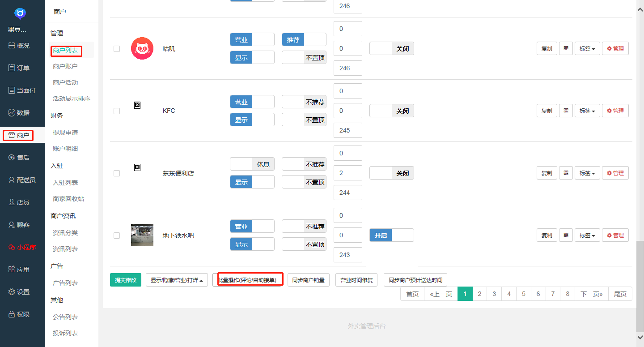The image size is (644, 347).
Task: Open 设置 settings section
Action: 19,292
